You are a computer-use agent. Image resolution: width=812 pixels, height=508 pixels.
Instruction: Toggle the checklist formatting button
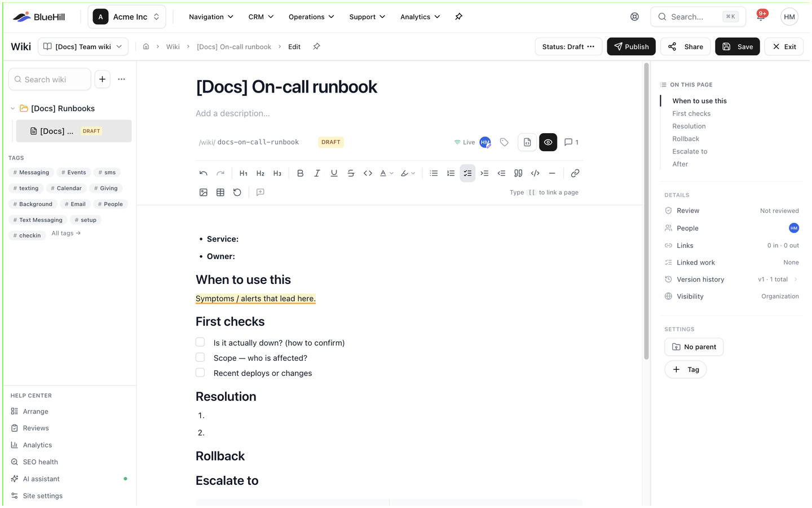tap(467, 173)
